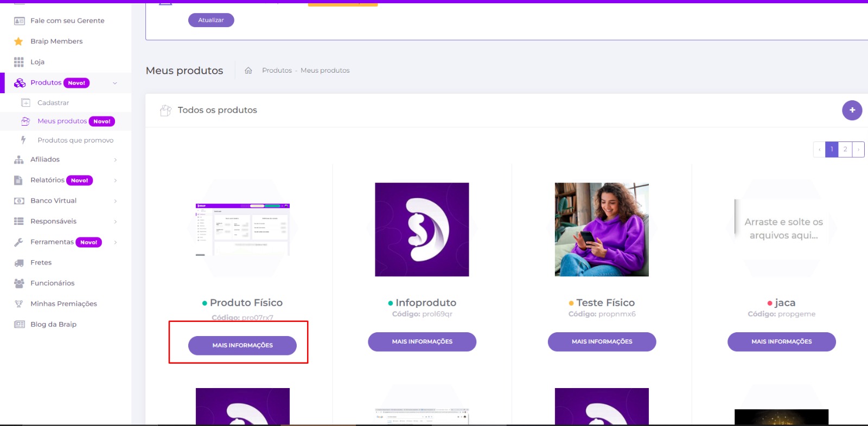Click Mais Informações for Teste Físico
The width and height of the screenshot is (868, 426).
tap(602, 342)
